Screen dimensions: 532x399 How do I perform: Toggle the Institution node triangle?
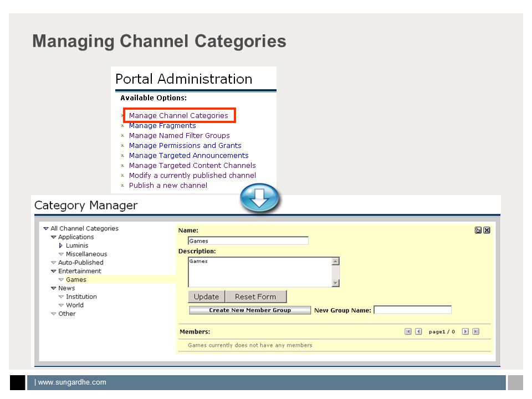point(61,297)
